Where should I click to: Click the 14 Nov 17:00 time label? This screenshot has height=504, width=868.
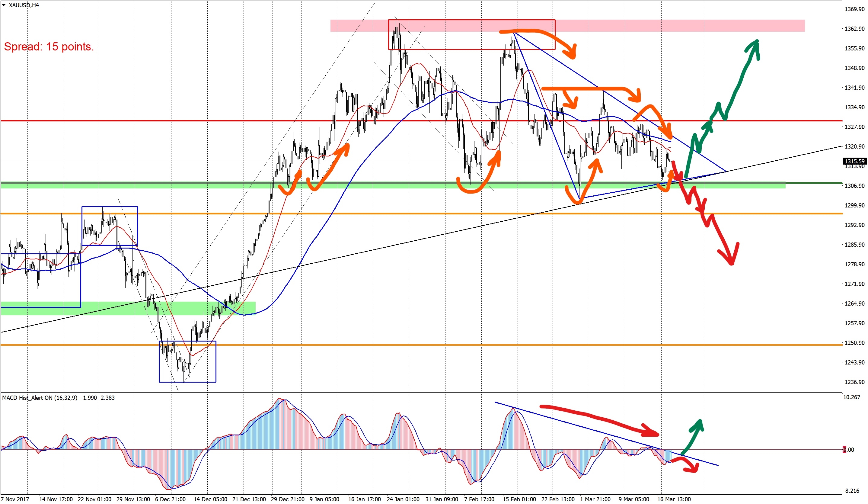point(56,499)
